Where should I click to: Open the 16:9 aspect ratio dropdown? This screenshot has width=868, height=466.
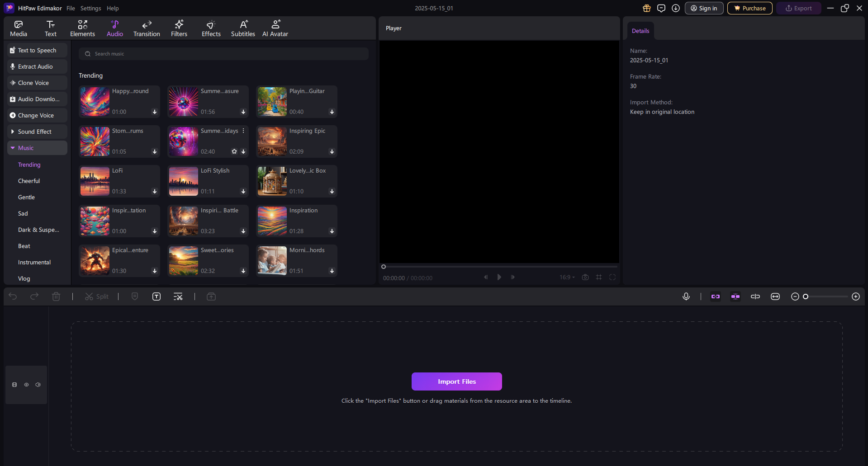pos(567,277)
